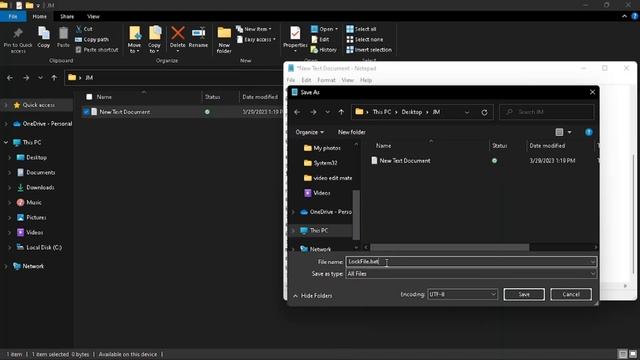
Task: Refresh the Save As folder view
Action: pos(484,112)
